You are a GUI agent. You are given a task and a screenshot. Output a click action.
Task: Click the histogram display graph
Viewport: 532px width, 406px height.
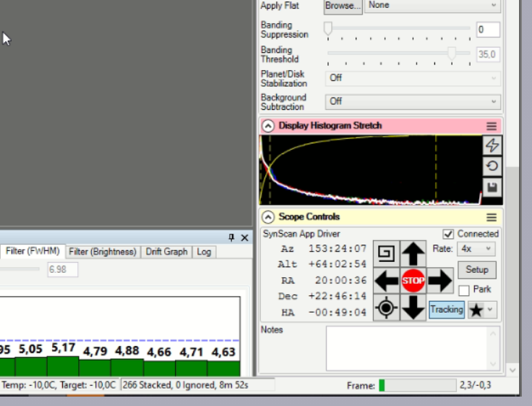tap(371, 169)
